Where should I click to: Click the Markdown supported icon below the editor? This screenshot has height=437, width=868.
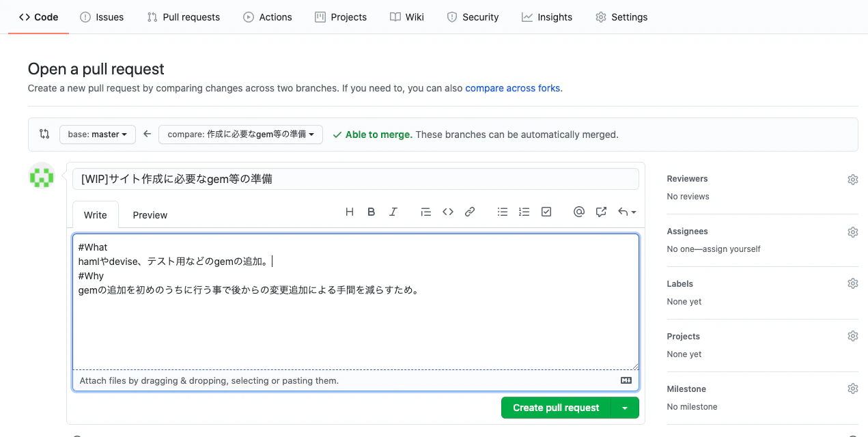point(626,380)
